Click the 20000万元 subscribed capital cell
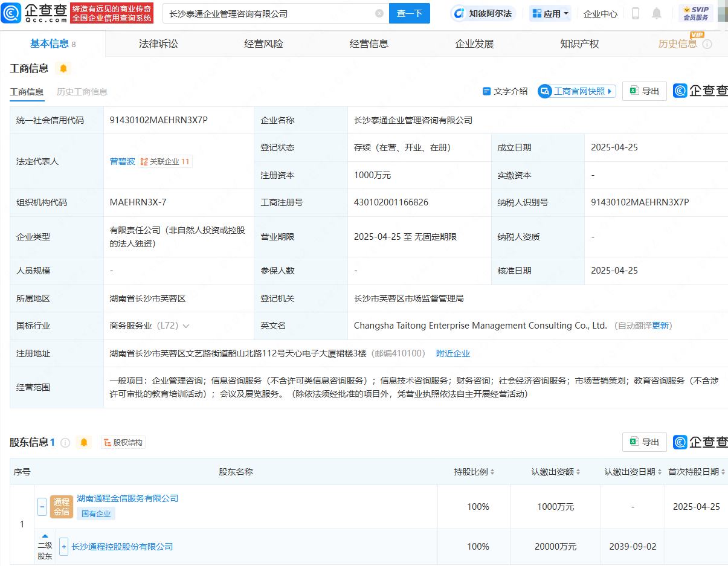The image size is (728, 566). click(556, 547)
